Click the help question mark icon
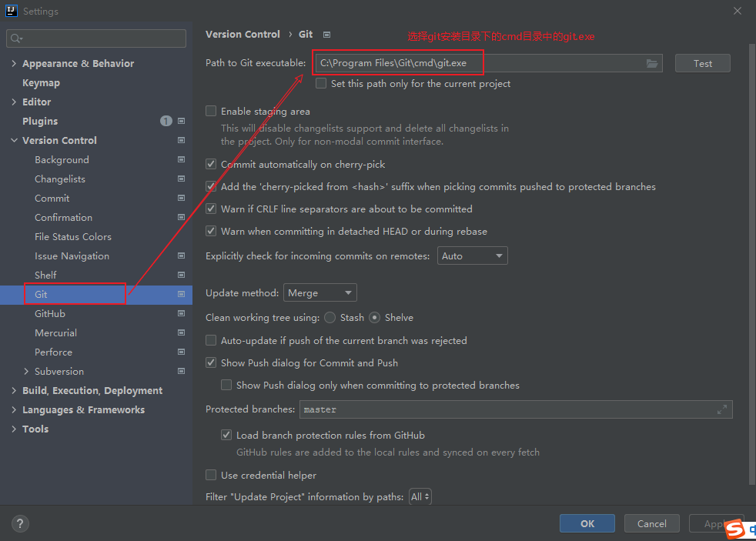The height and width of the screenshot is (541, 756). tap(21, 523)
